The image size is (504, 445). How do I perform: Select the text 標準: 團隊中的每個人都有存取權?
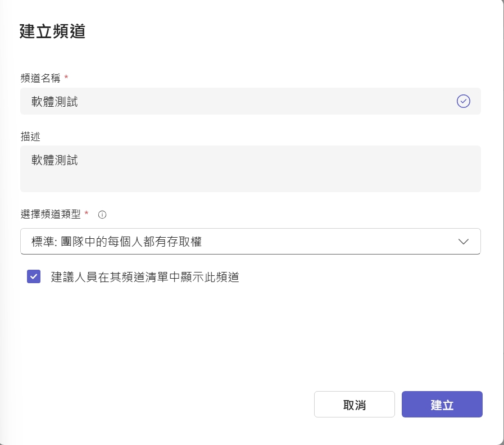click(116, 242)
